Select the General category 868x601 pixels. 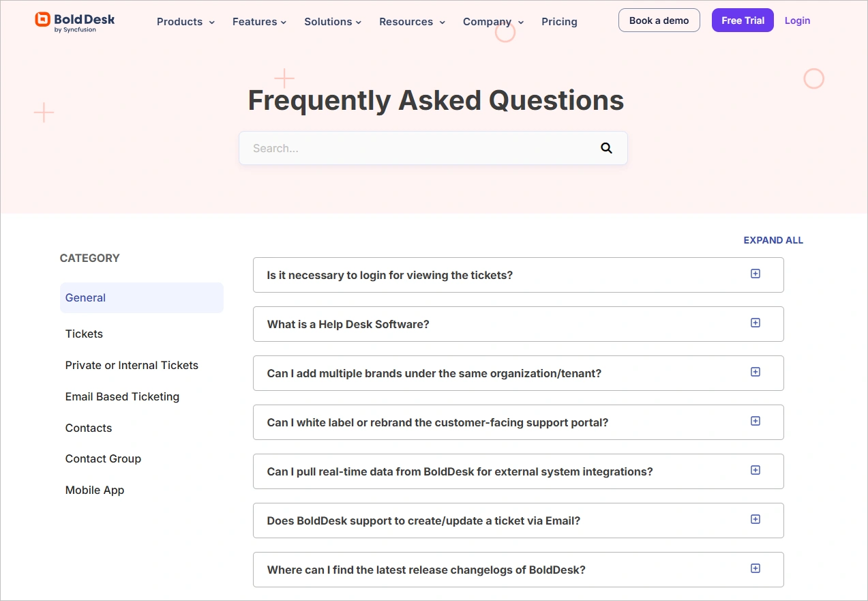click(x=142, y=297)
